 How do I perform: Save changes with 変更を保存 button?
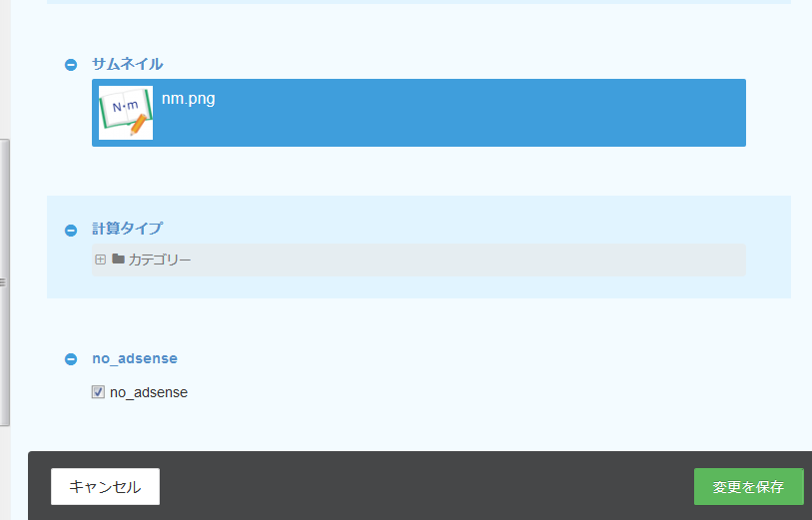coord(748,487)
